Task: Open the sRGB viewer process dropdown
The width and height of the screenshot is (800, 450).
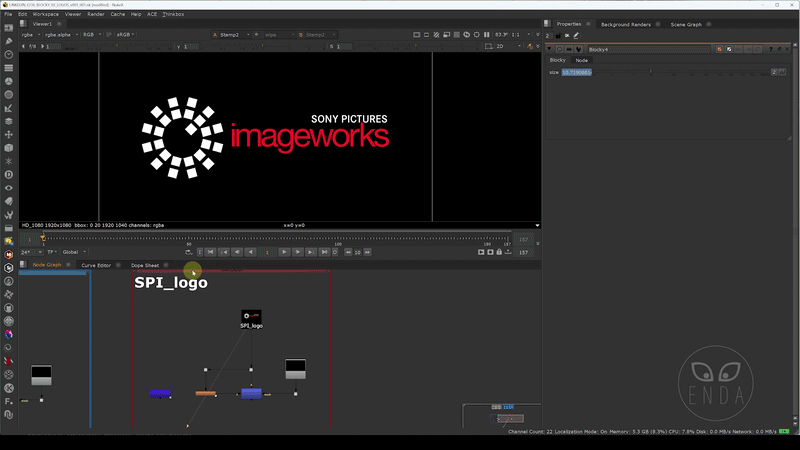Action: click(126, 35)
